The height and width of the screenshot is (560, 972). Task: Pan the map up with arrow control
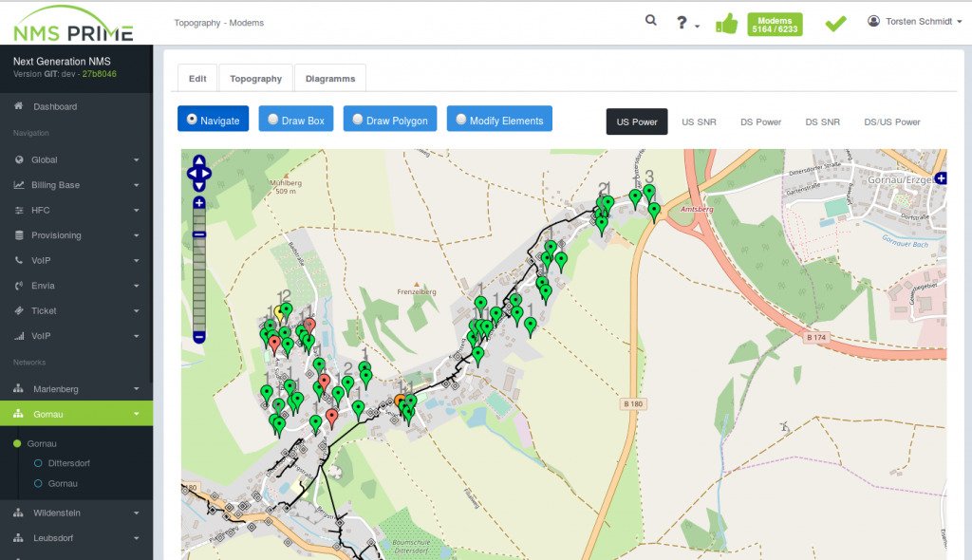(x=199, y=161)
